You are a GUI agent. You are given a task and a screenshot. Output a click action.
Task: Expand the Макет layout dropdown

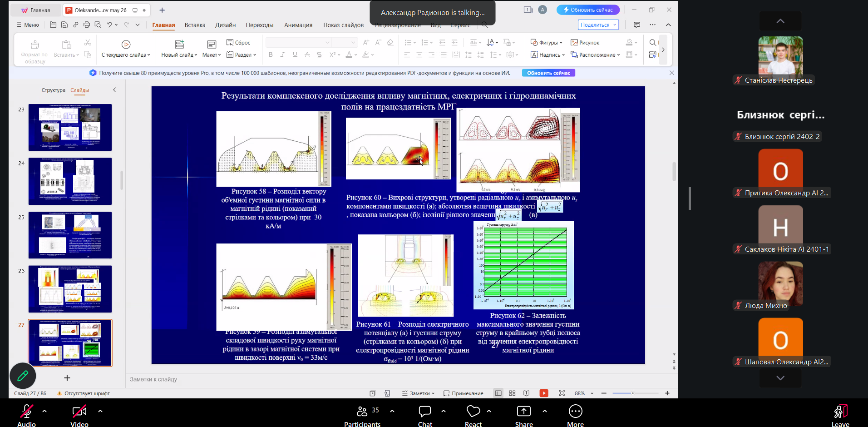tap(212, 55)
